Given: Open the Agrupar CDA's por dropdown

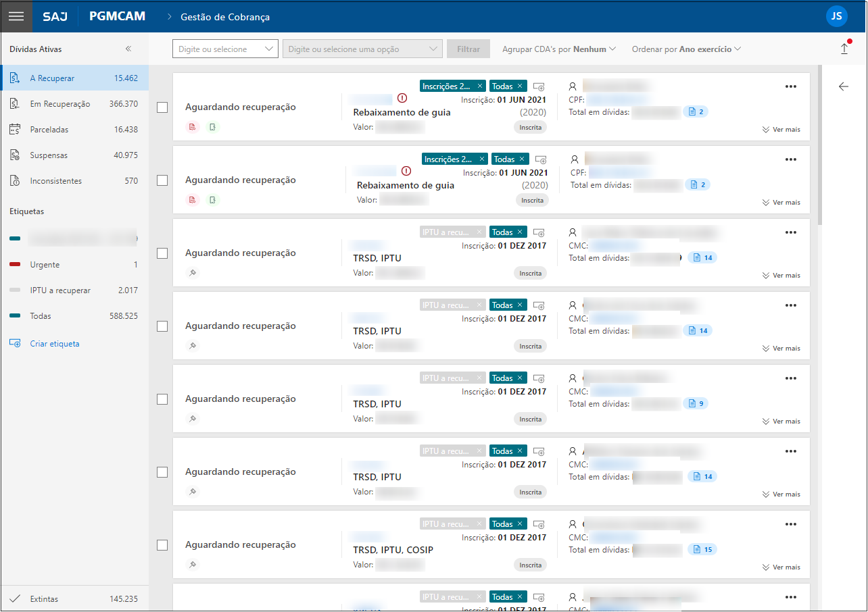Looking at the screenshot, I should click(558, 49).
